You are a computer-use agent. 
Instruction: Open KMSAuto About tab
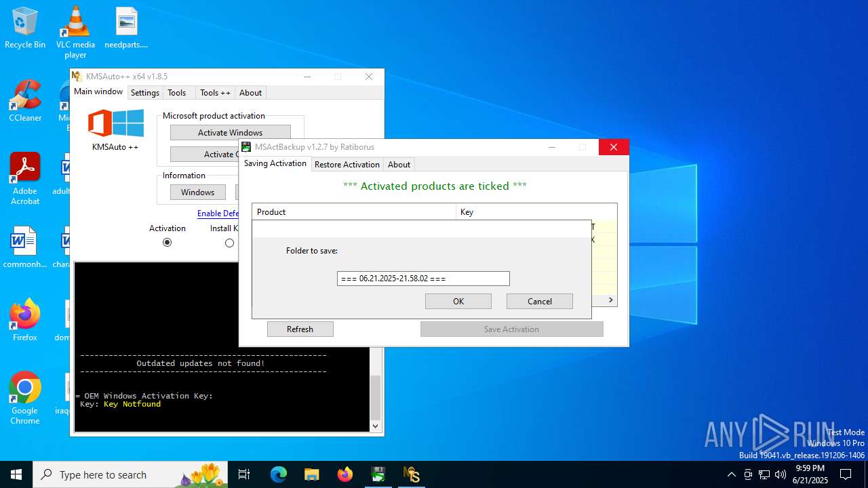tap(250, 93)
